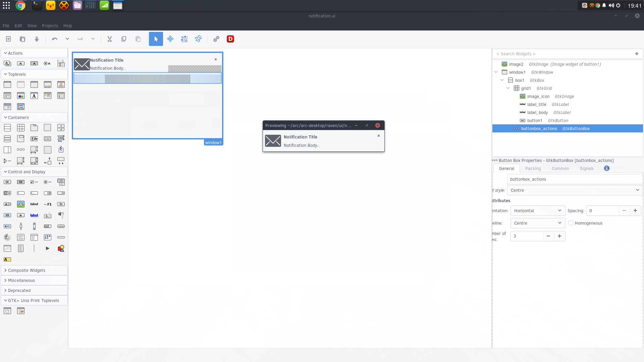This screenshot has height=362, width=644.
Task: Decrease the number of items value
Action: click(548, 236)
